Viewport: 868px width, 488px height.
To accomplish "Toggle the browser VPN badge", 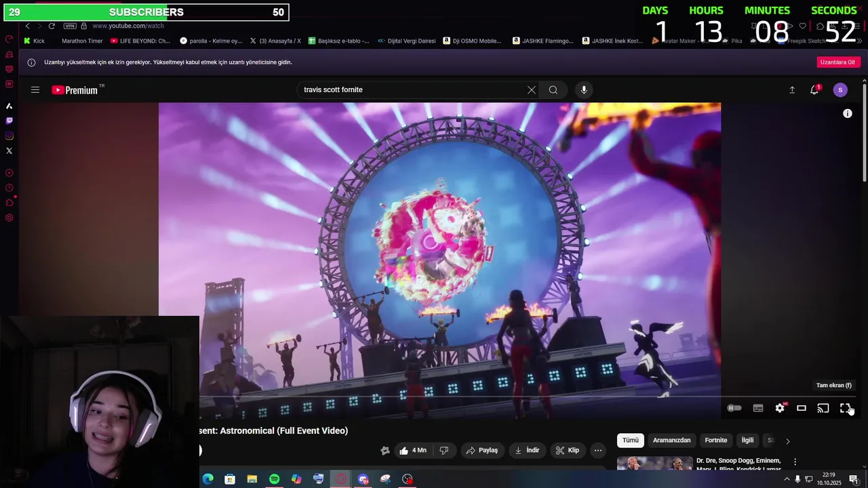I will pos(70,26).
